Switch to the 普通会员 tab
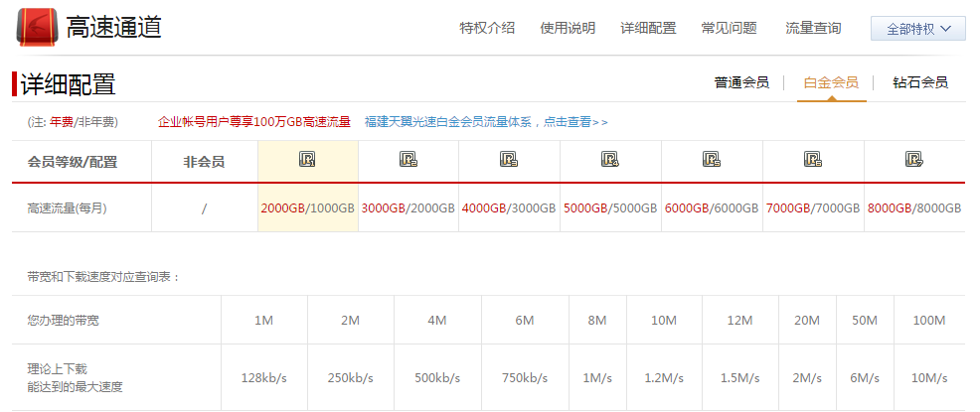Viewport: 980px width, 412px height. pyautogui.click(x=741, y=82)
